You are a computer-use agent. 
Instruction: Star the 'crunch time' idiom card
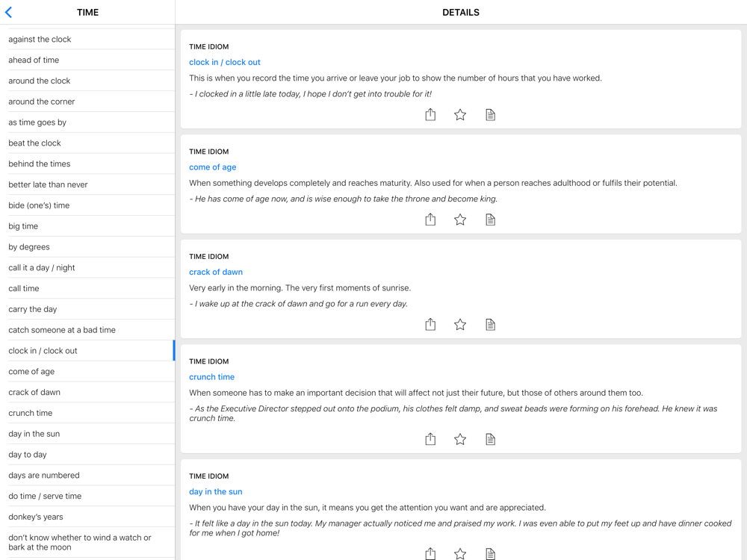point(460,439)
